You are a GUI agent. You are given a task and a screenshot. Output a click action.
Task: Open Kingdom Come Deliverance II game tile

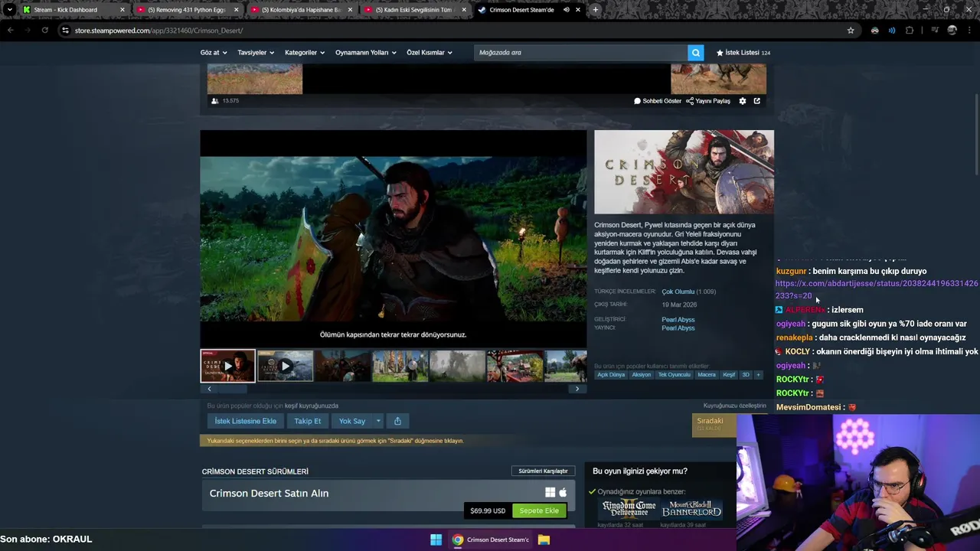629,509
